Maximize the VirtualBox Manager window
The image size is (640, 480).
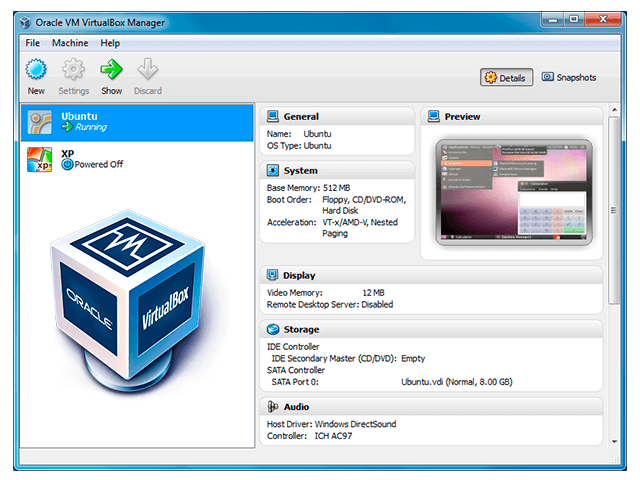574,19
